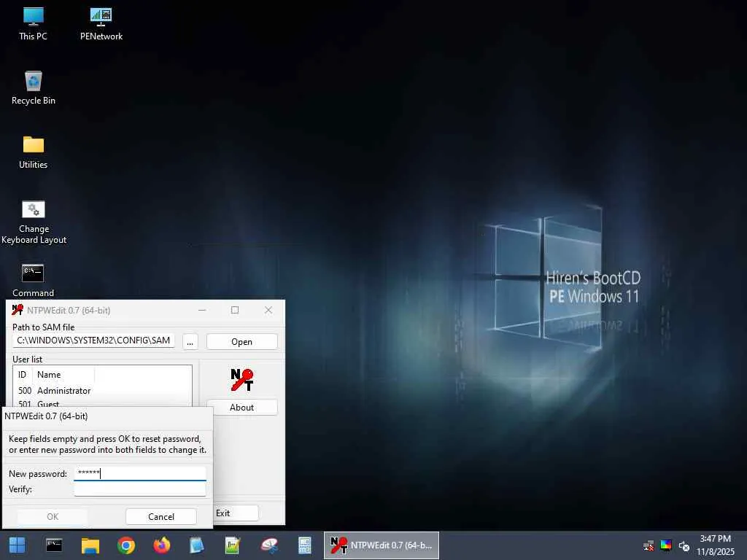Open the blue notepad icon in the taskbar
This screenshot has height=560, width=747.
(x=197, y=545)
